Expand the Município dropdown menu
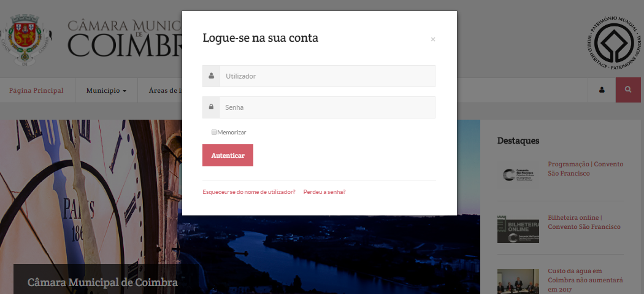644x294 pixels. tap(106, 90)
